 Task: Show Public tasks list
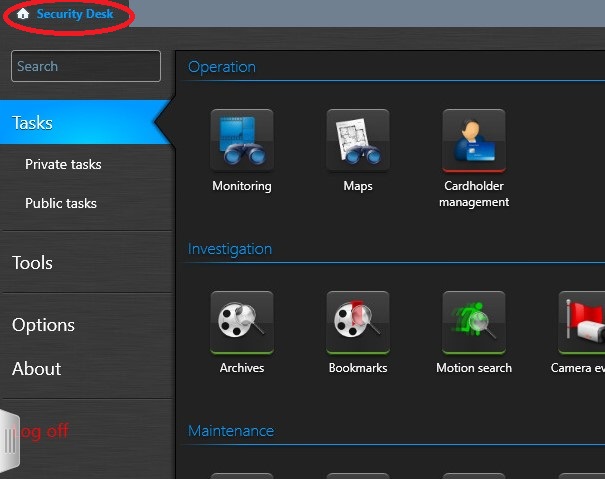[x=61, y=203]
